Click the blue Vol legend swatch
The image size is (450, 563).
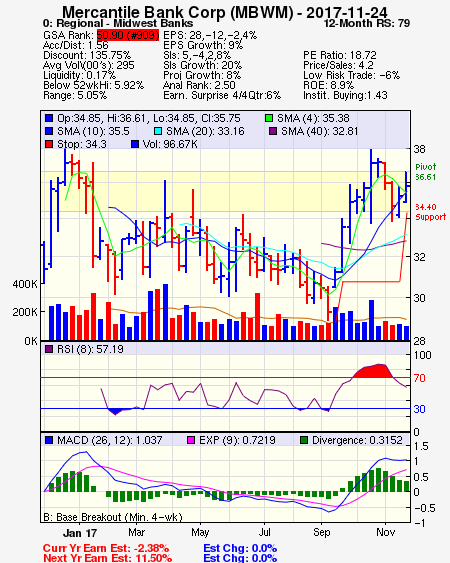135,144
